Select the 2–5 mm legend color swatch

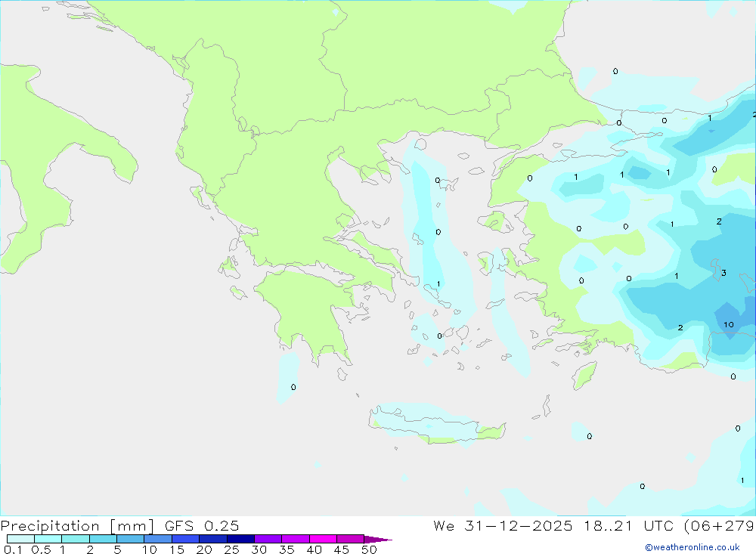coord(103,539)
